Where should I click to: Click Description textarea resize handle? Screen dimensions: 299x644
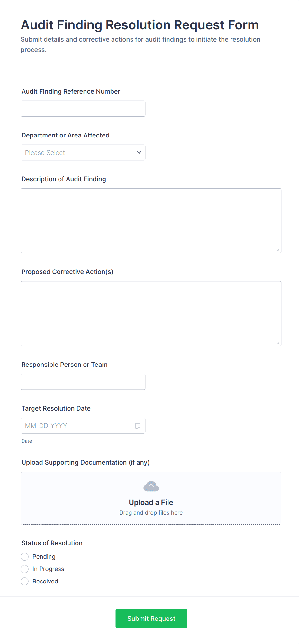coord(278,250)
